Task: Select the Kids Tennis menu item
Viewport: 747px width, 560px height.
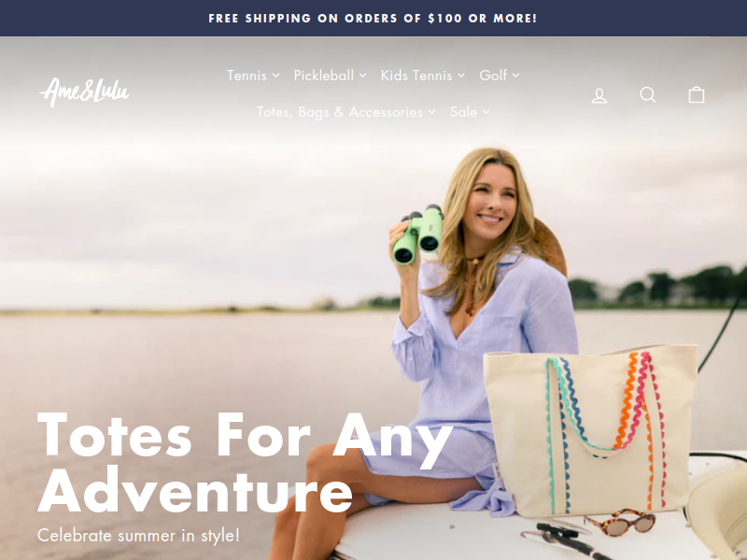Action: click(x=416, y=76)
